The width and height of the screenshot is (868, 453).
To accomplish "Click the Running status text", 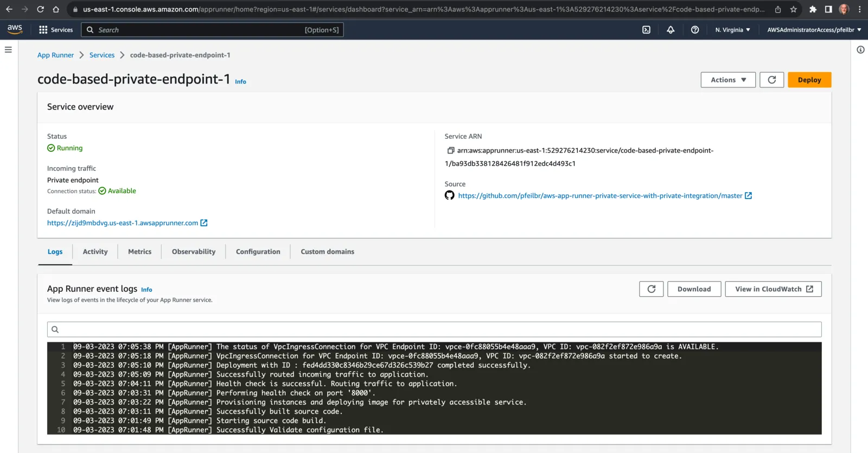I will pyautogui.click(x=69, y=148).
